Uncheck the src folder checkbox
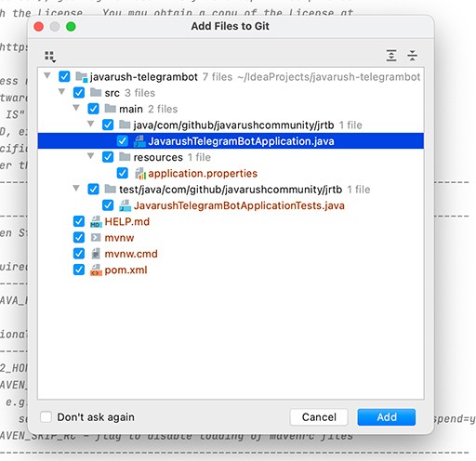The height and width of the screenshot is (461, 476). coord(79,93)
